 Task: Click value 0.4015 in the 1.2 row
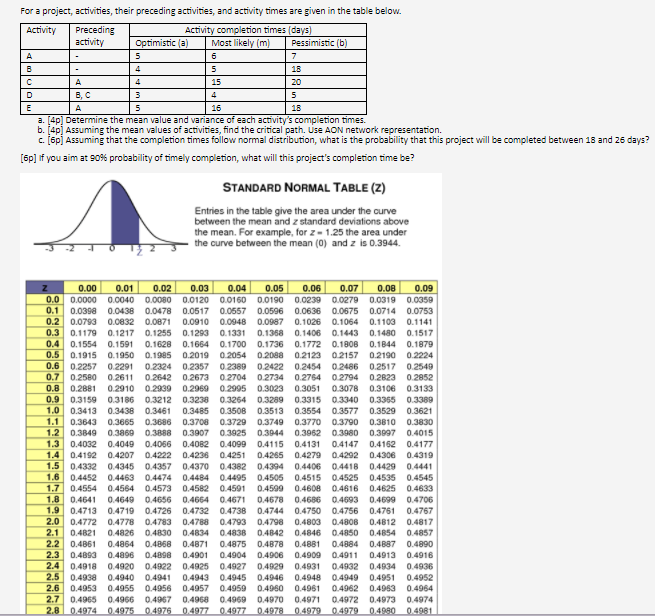[x=419, y=433]
